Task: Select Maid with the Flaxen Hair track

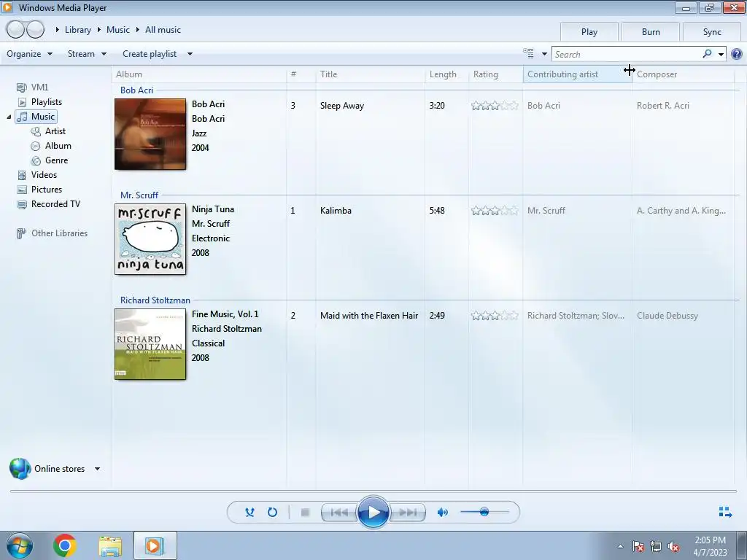Action: pyautogui.click(x=369, y=316)
